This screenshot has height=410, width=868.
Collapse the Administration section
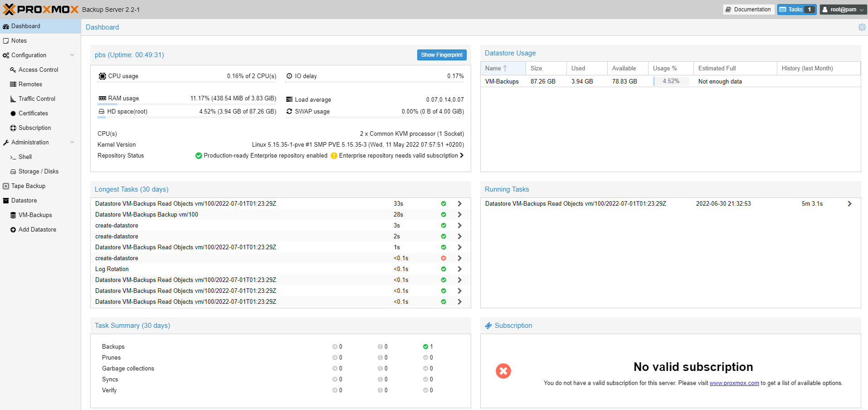coord(72,142)
